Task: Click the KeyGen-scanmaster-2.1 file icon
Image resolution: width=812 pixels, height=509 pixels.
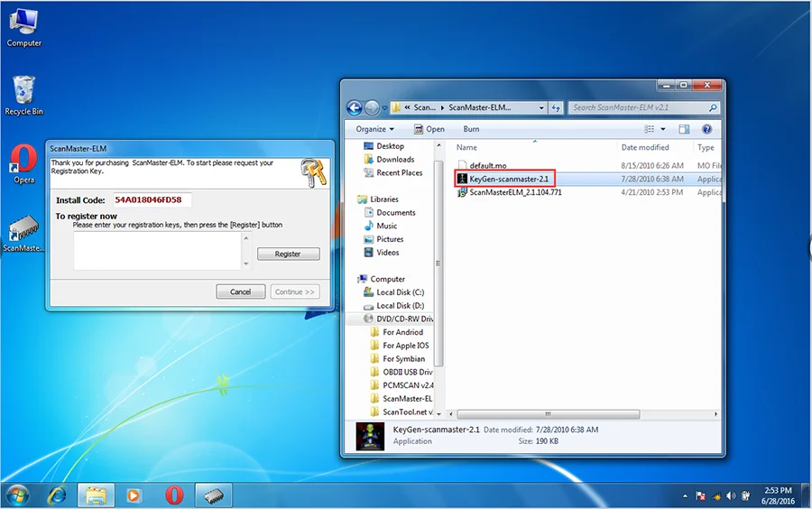Action: (x=462, y=179)
